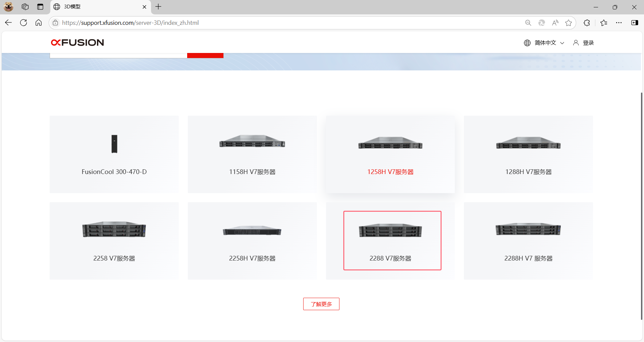Click the red search button
644x342 pixels.
point(205,55)
